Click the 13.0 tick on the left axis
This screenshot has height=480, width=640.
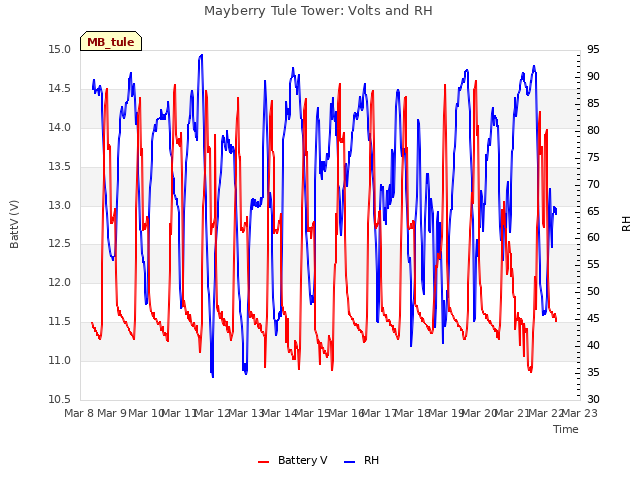tap(60, 205)
